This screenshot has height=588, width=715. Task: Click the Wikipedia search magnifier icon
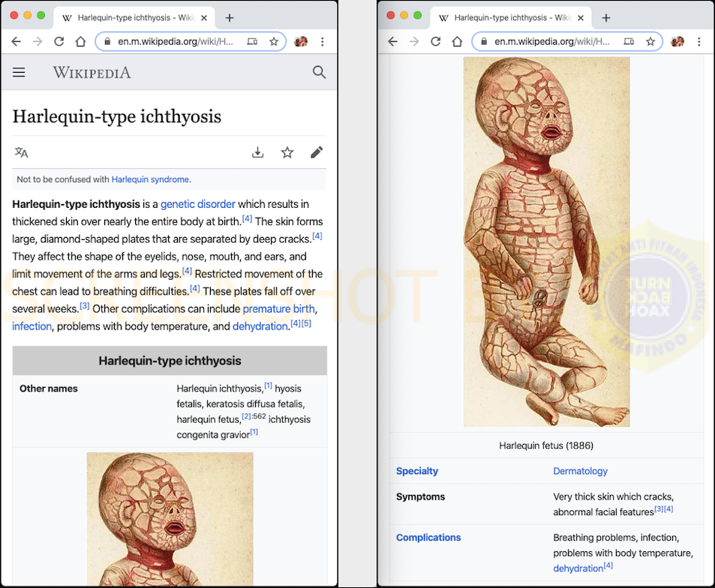pos(319,72)
